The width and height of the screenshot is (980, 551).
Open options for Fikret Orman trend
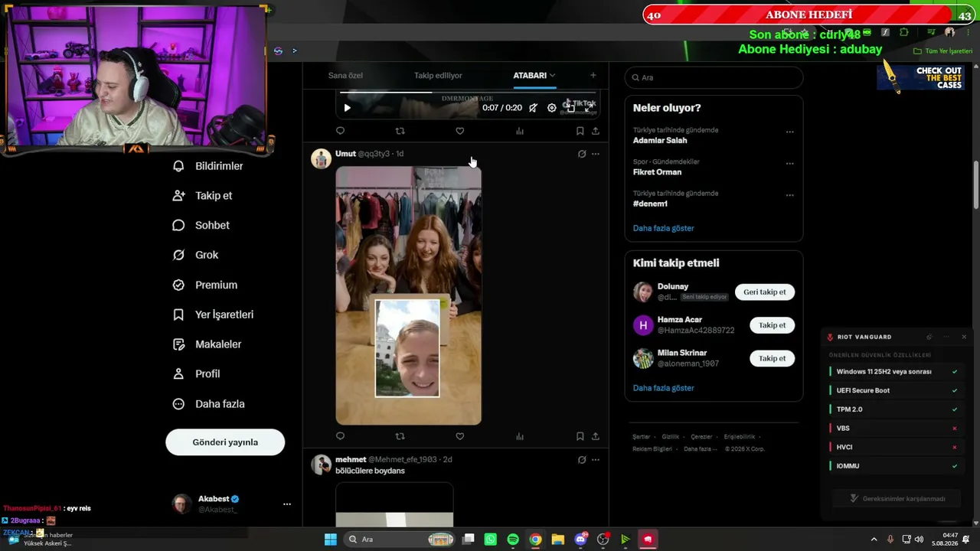pyautogui.click(x=789, y=164)
